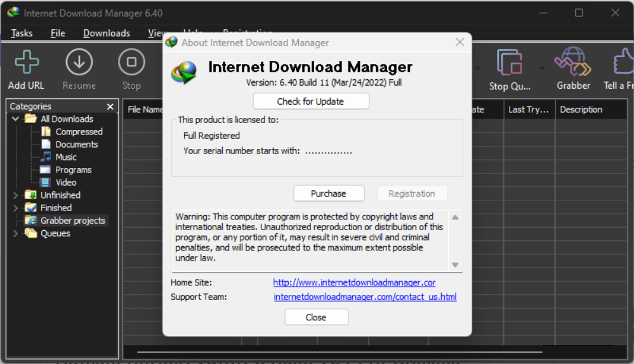Click the 'Full Registered' license text
This screenshot has width=634, height=364.
coord(211,136)
